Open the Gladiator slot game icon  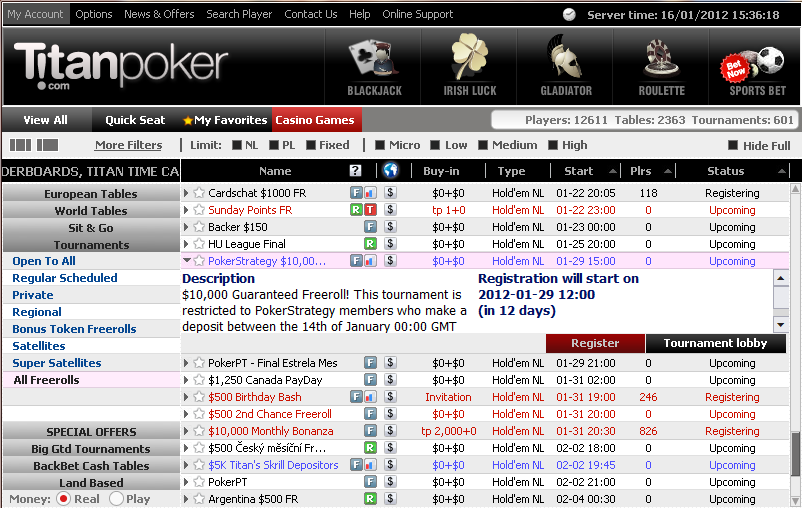(565, 67)
